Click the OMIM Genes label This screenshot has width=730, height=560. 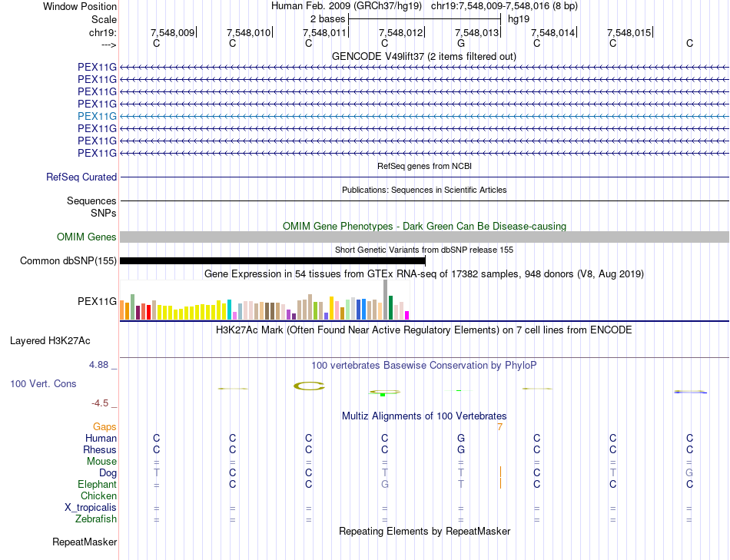point(86,237)
